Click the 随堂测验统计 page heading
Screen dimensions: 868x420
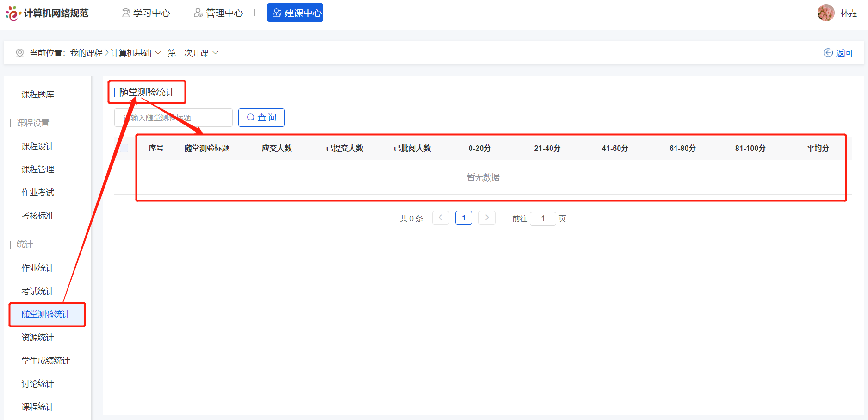tap(147, 92)
